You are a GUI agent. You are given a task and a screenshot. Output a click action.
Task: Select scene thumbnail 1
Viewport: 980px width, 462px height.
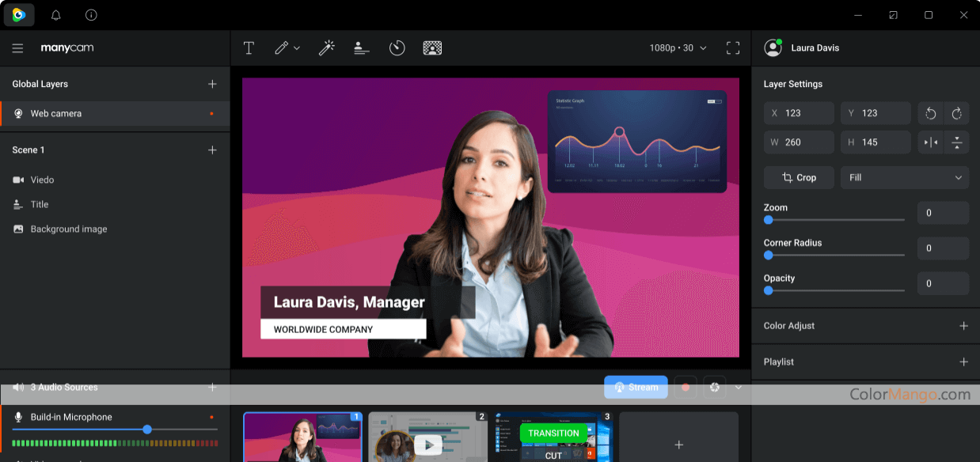pos(302,437)
